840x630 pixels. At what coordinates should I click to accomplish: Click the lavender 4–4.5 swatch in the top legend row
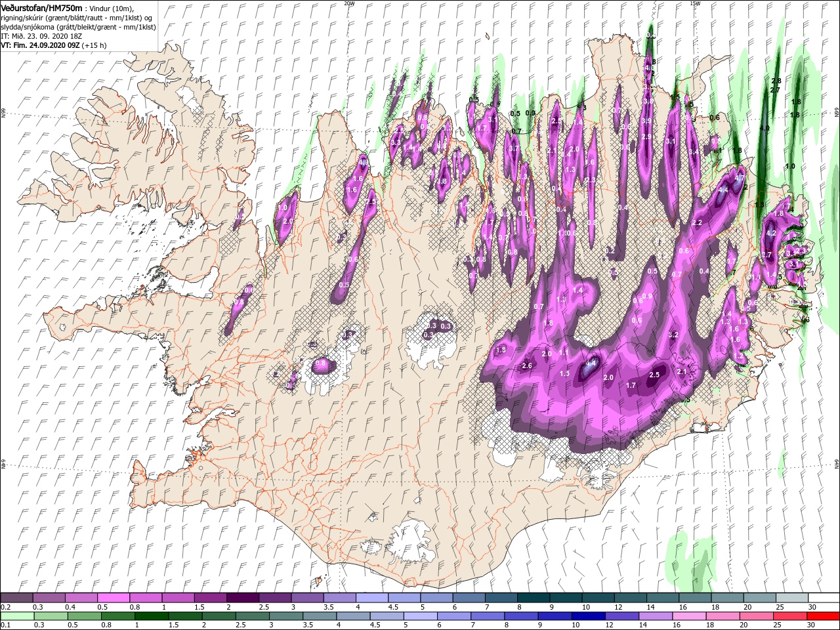click(372, 597)
